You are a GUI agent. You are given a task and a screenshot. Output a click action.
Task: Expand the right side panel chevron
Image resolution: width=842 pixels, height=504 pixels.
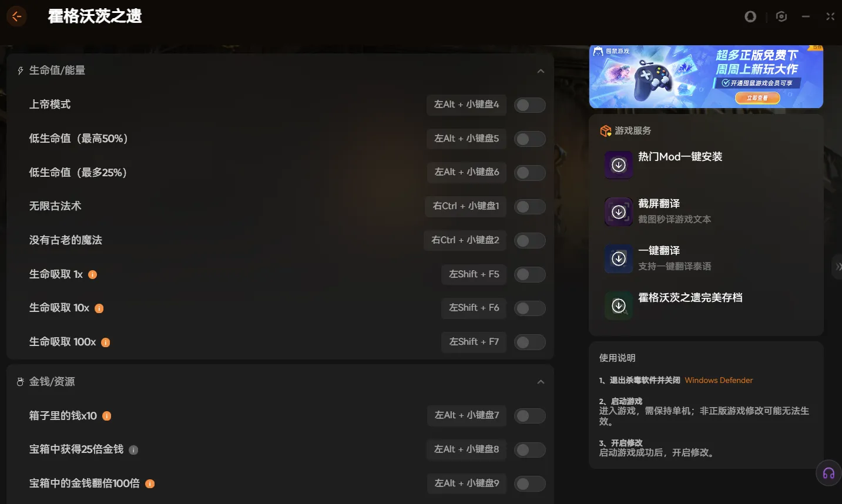[838, 267]
